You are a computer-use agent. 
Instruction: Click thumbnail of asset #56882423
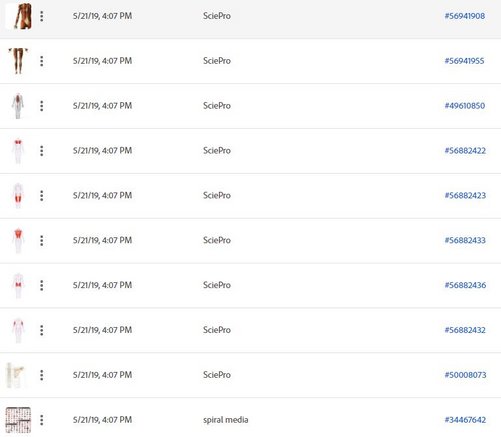(x=18, y=196)
